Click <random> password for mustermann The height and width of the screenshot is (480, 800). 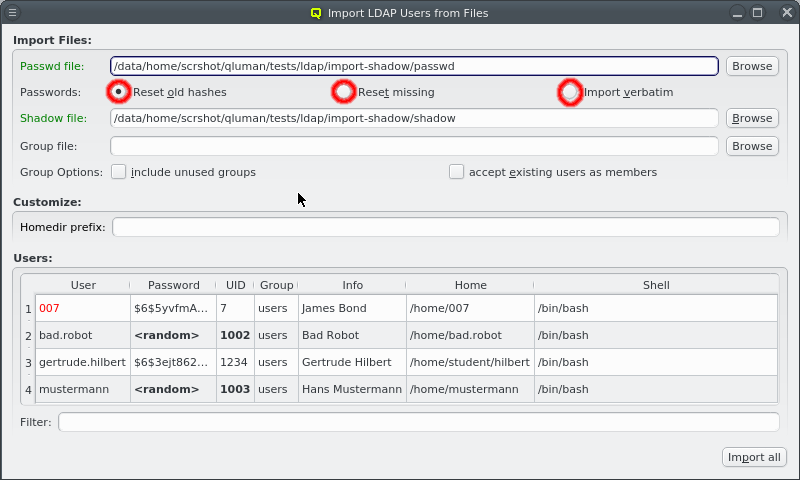(173, 389)
